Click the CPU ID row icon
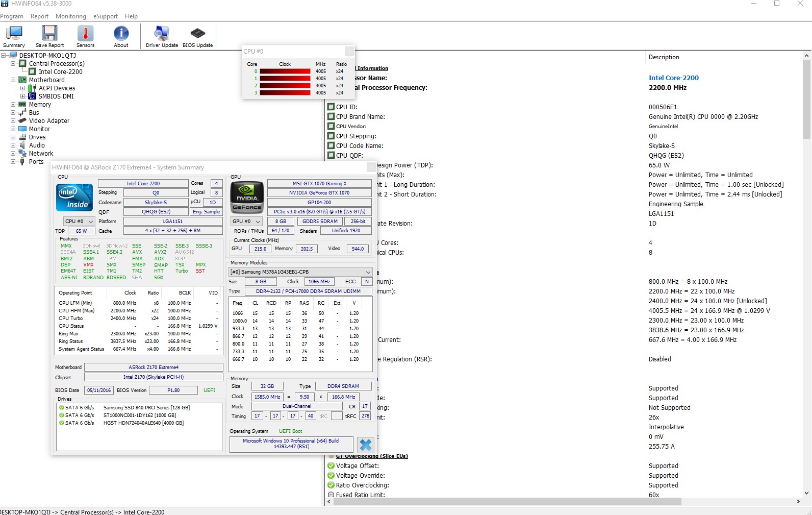Viewport: 812px width, 515px height. pos(331,107)
